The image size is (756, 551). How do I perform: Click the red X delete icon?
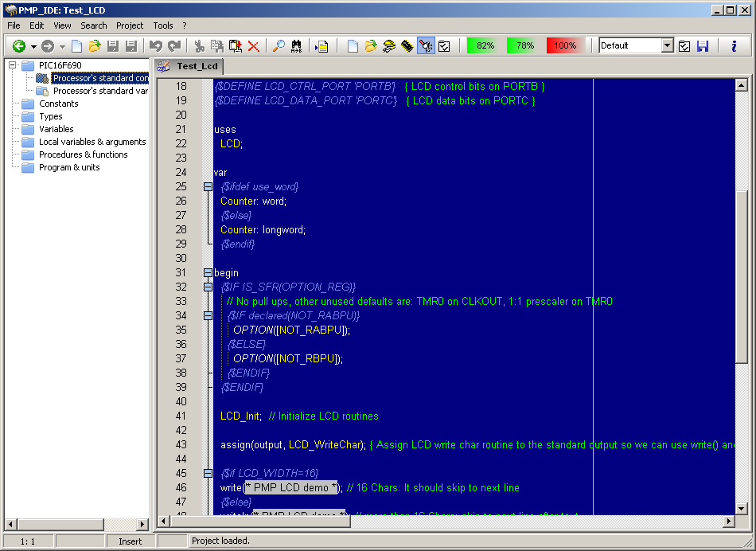254,46
